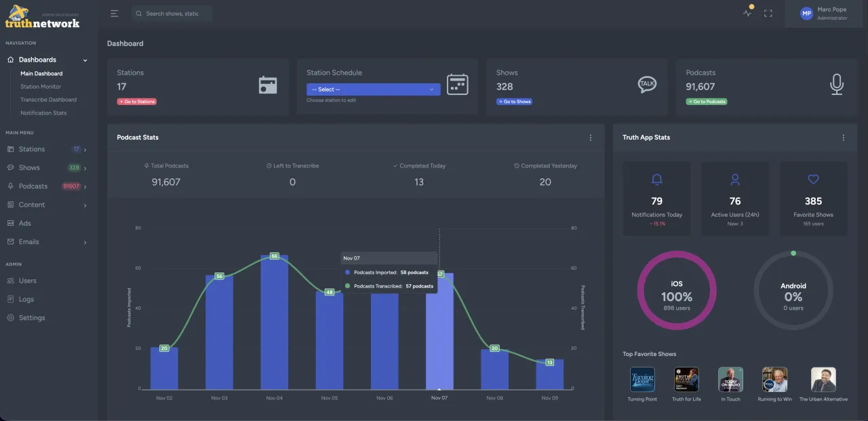This screenshot has height=421, width=868.
Task: Toggle fullscreen mode icon
Action: tap(768, 14)
